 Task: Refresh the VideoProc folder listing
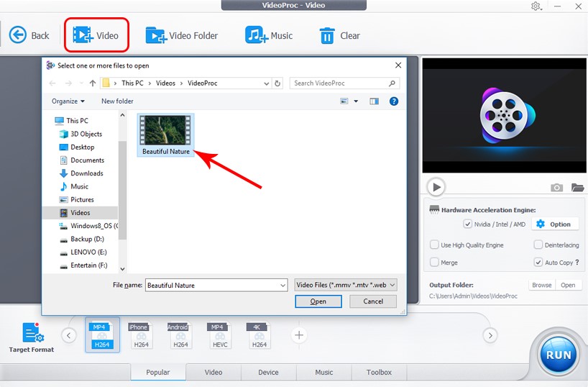click(x=277, y=83)
